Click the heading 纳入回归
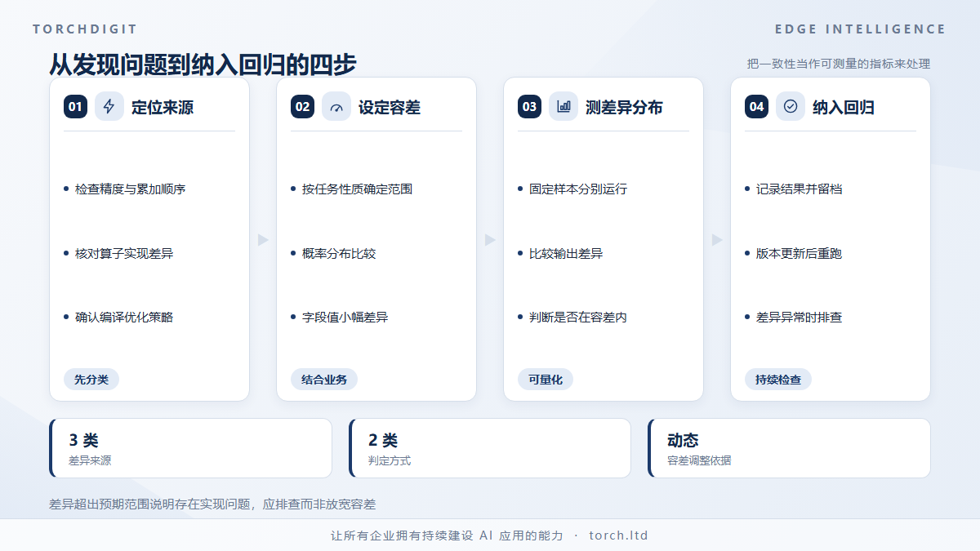Image resolution: width=980 pixels, height=551 pixels. pyautogui.click(x=844, y=107)
